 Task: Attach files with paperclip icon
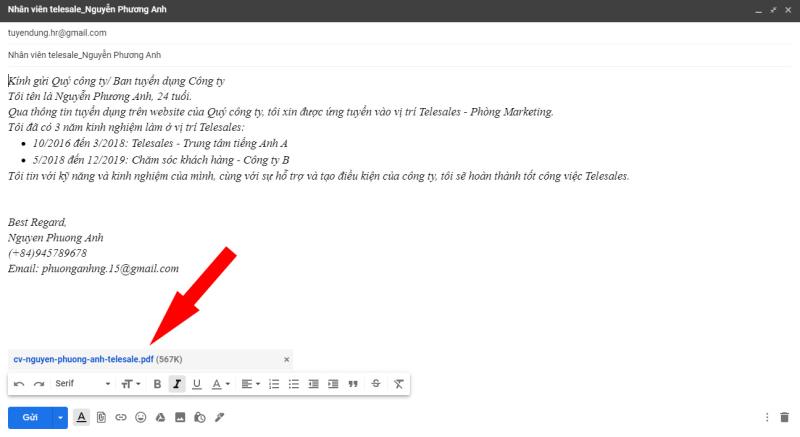point(101,418)
